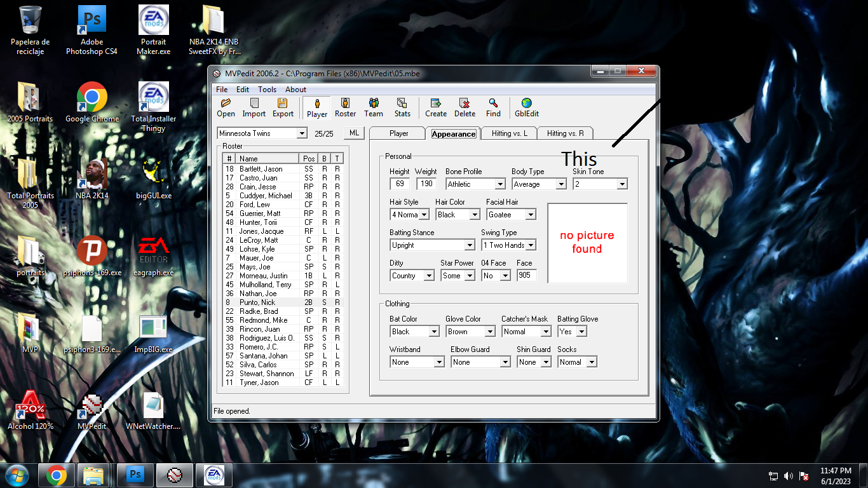Open the Find tool icon

pos(493,107)
